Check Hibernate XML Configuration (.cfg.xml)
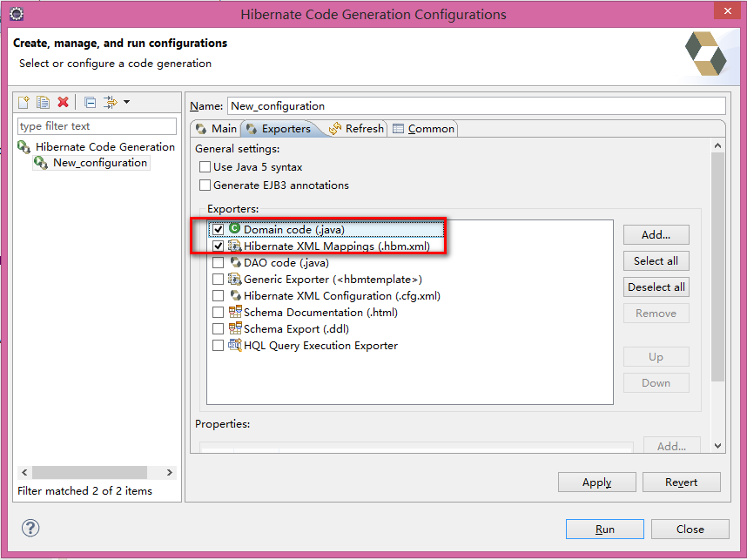747x560 pixels. [219, 295]
